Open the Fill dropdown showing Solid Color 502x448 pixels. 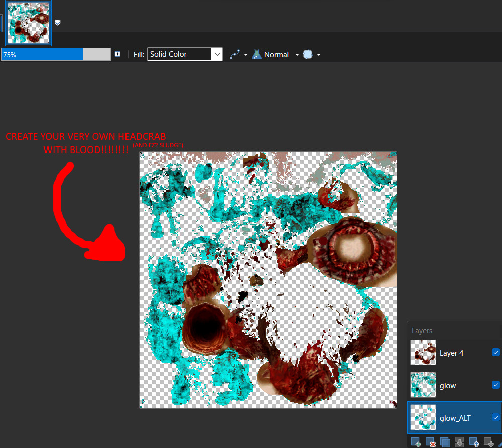point(185,54)
